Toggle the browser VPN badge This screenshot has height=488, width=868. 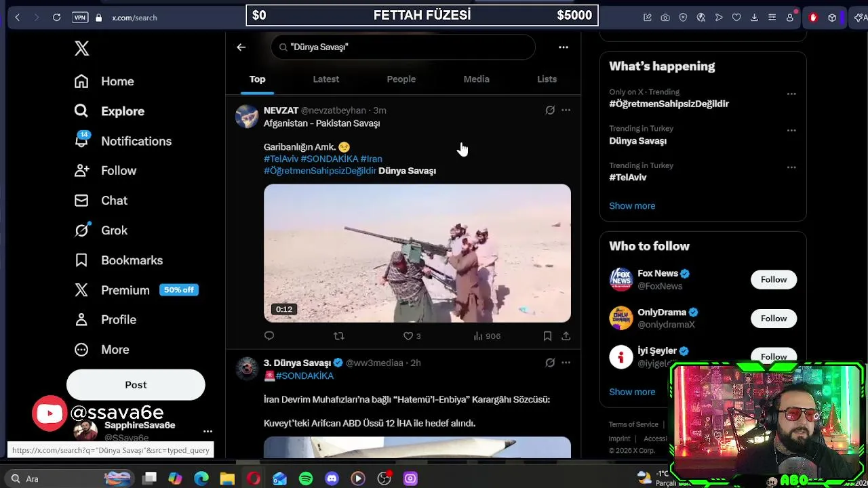[80, 18]
